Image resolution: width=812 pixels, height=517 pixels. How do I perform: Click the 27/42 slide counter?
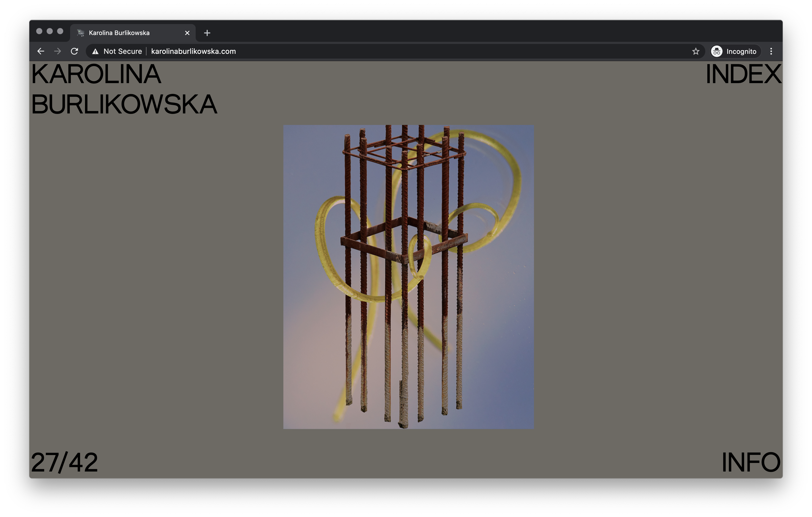pos(64,462)
